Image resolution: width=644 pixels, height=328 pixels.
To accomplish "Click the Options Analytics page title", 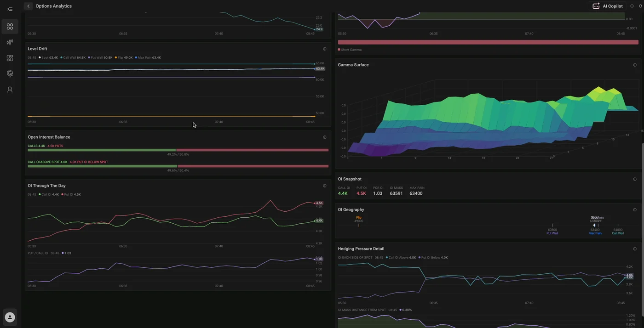I will click(x=53, y=6).
